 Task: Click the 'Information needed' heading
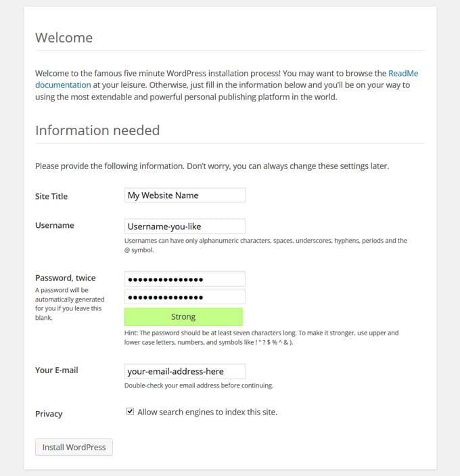click(x=97, y=130)
